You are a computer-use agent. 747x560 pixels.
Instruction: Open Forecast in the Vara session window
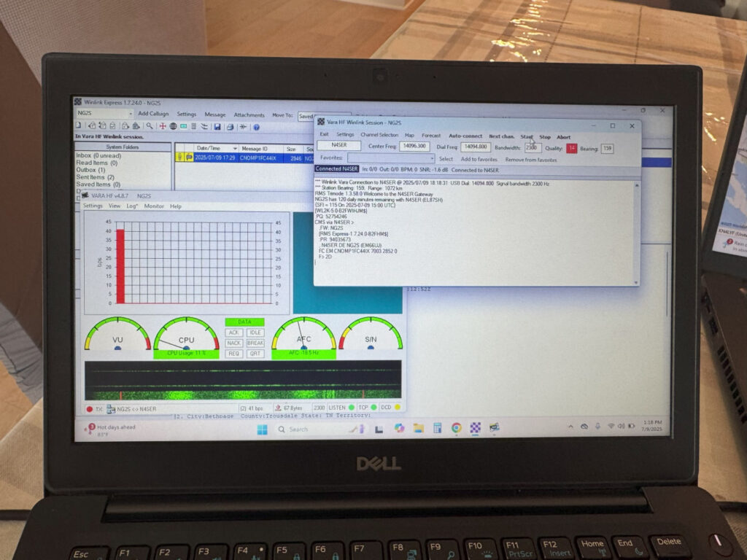click(x=430, y=136)
